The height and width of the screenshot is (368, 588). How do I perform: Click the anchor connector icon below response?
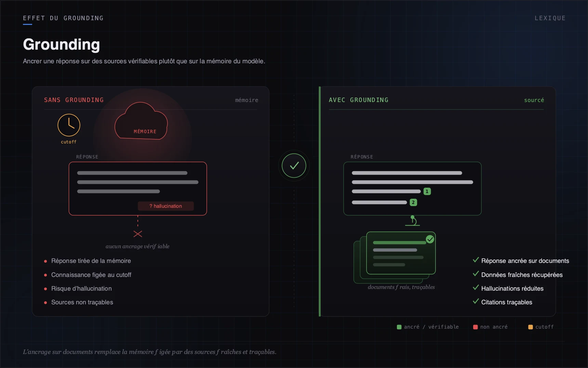(x=413, y=220)
